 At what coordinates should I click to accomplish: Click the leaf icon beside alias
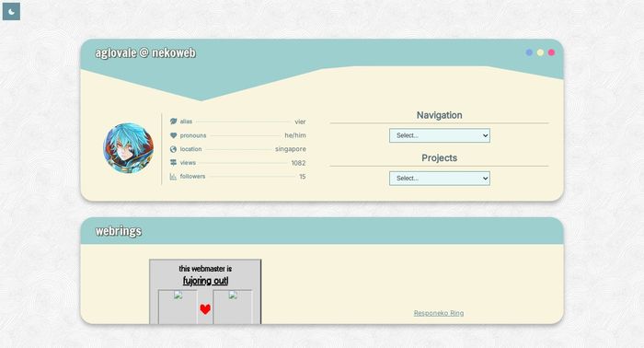pos(173,122)
